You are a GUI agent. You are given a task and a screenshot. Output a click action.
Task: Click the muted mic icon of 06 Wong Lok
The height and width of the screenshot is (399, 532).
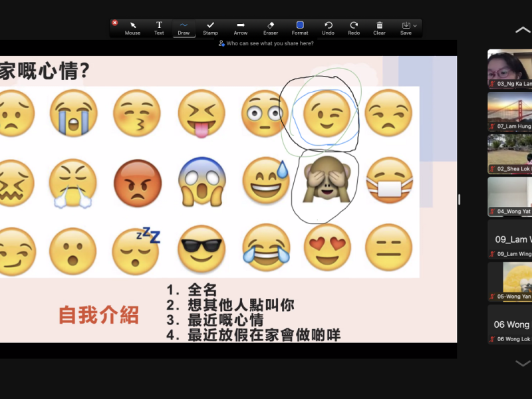click(492, 339)
